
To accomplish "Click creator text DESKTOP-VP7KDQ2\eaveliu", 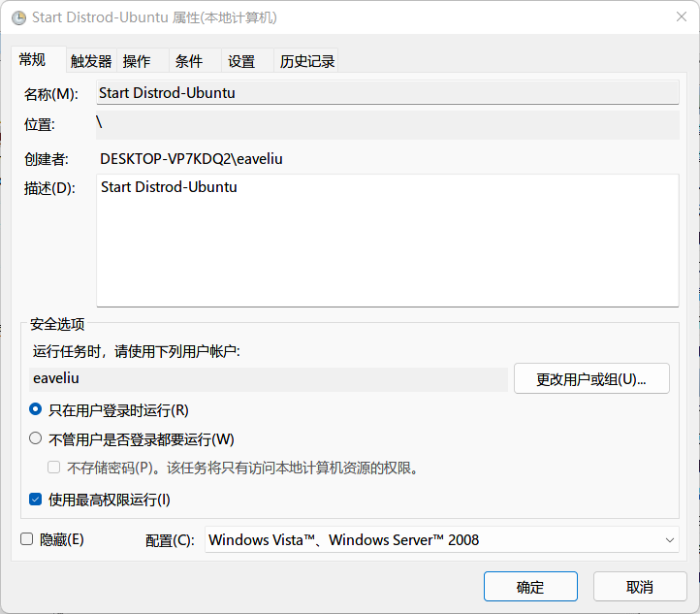I will pos(191,159).
